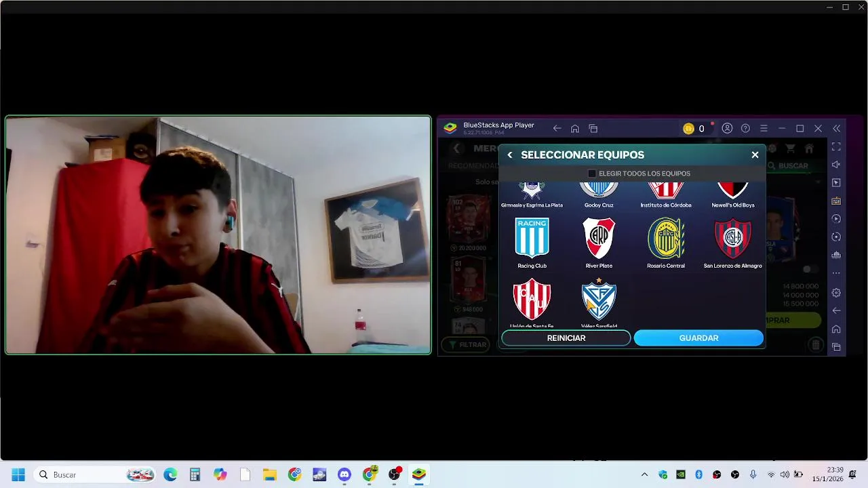
Task: Click the sync operations icon in BlueStacks sidebar
Action: click(x=836, y=237)
